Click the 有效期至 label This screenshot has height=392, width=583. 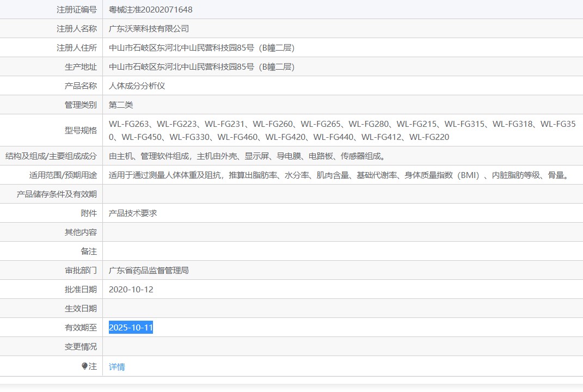click(81, 327)
